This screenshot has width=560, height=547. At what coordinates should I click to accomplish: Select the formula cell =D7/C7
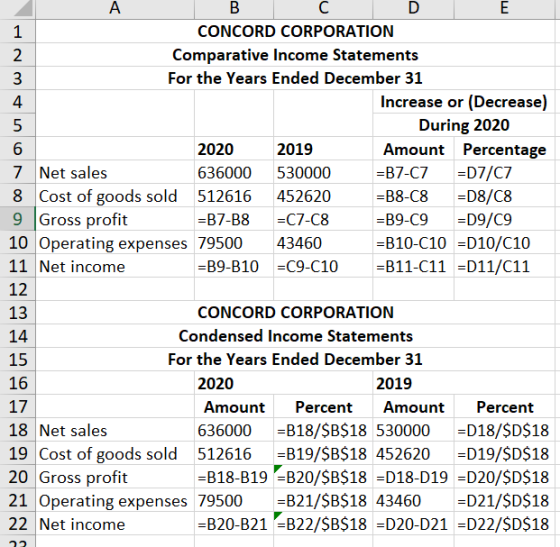pyautogui.click(x=504, y=172)
